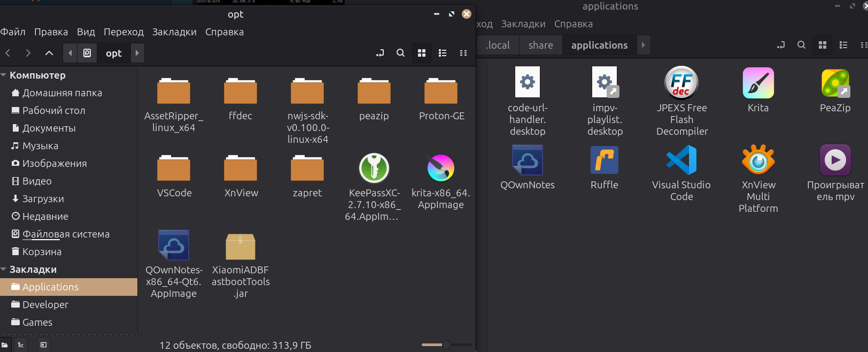Image resolution: width=868 pixels, height=352 pixels.
Task: Switch applications window to list view
Action: point(843,45)
